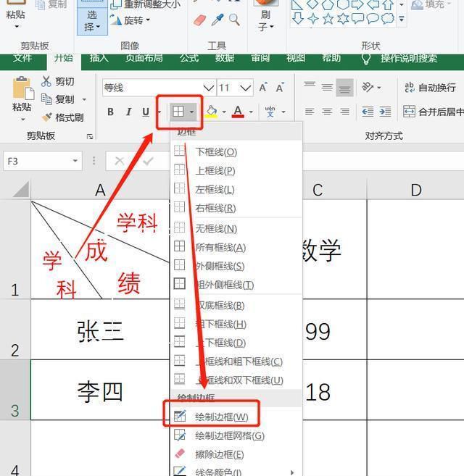The width and height of the screenshot is (464, 476).
Task: Pick the down arrow shape in Paint
Action: click(x=298, y=18)
